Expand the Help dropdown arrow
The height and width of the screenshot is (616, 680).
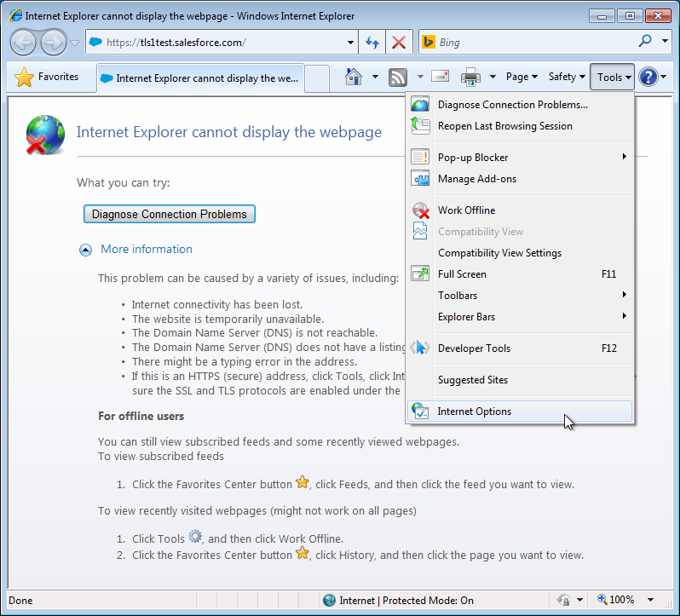[664, 78]
